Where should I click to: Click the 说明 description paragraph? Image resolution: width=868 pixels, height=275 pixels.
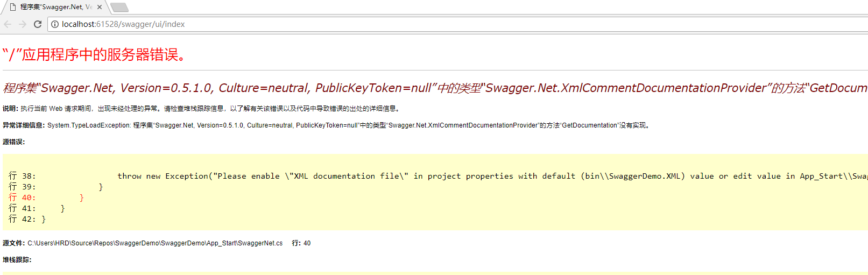202,109
